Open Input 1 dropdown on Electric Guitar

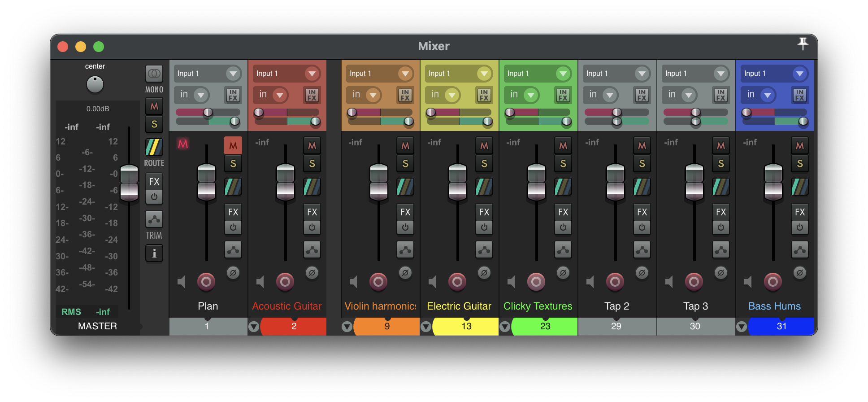(459, 73)
